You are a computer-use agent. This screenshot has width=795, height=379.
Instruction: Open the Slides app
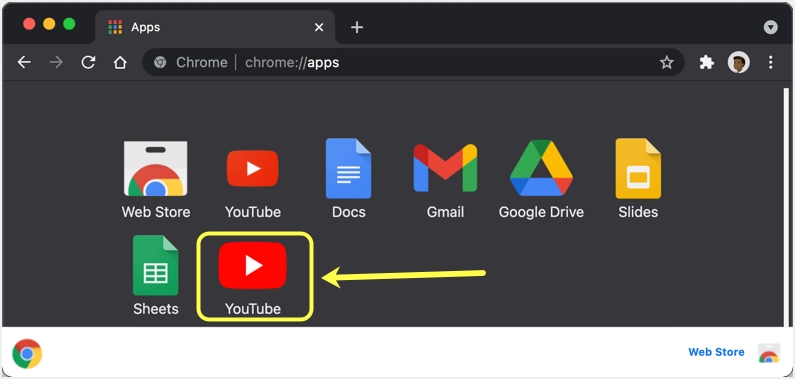point(638,168)
